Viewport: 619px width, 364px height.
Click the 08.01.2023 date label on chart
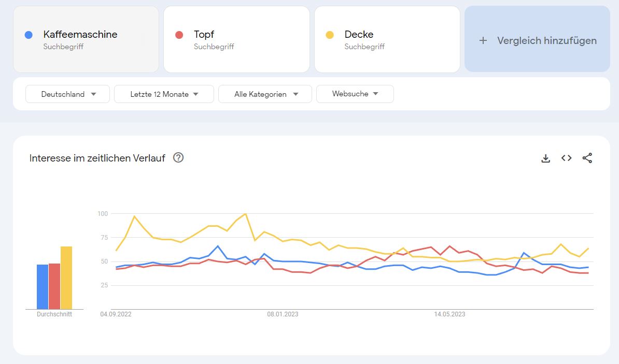point(283,314)
